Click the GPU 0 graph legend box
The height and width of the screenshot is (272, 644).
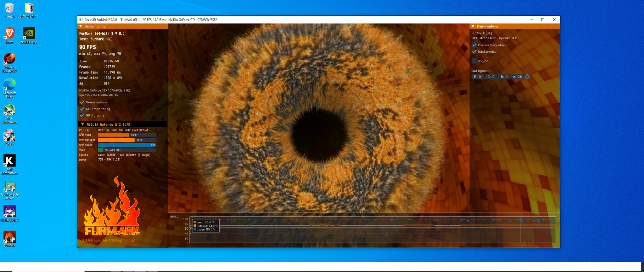click(206, 226)
